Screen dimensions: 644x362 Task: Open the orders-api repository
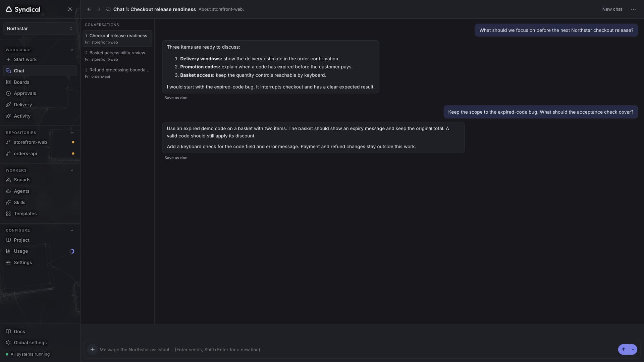40,154
